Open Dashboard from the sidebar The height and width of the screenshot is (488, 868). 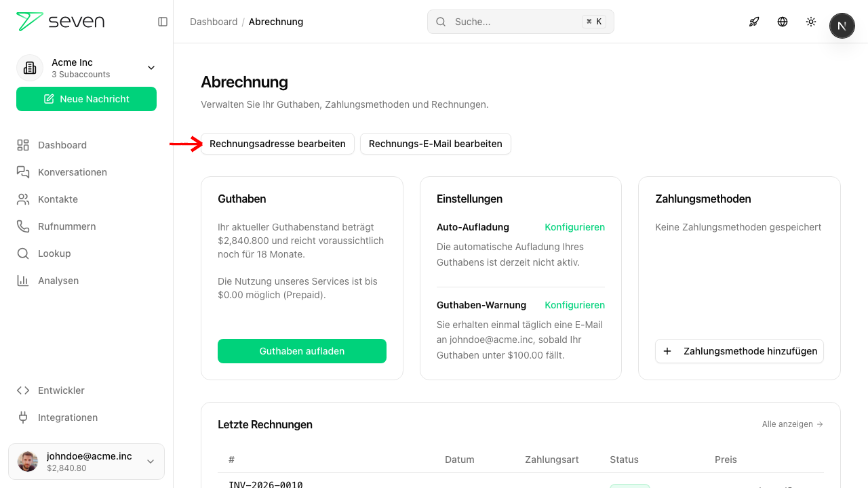pyautogui.click(x=62, y=144)
